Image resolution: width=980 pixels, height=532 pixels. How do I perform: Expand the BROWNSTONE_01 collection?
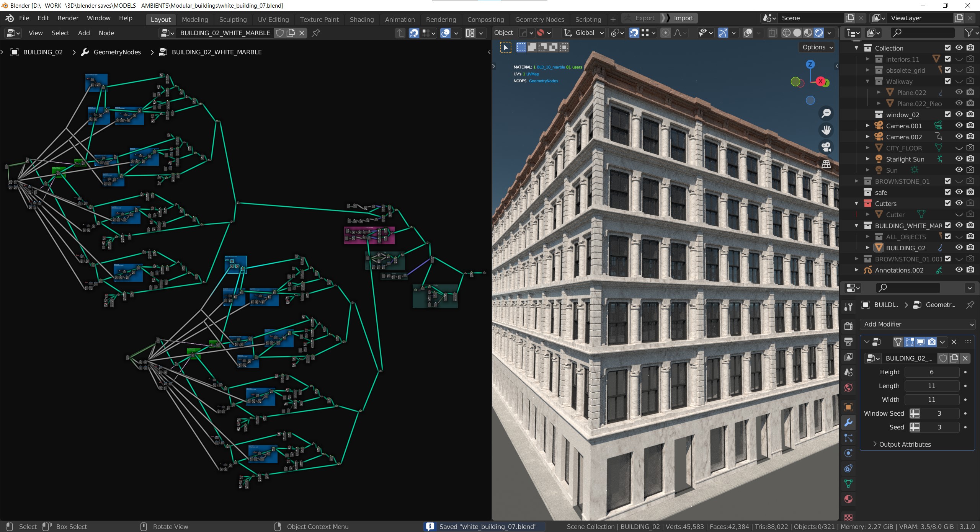pos(857,181)
